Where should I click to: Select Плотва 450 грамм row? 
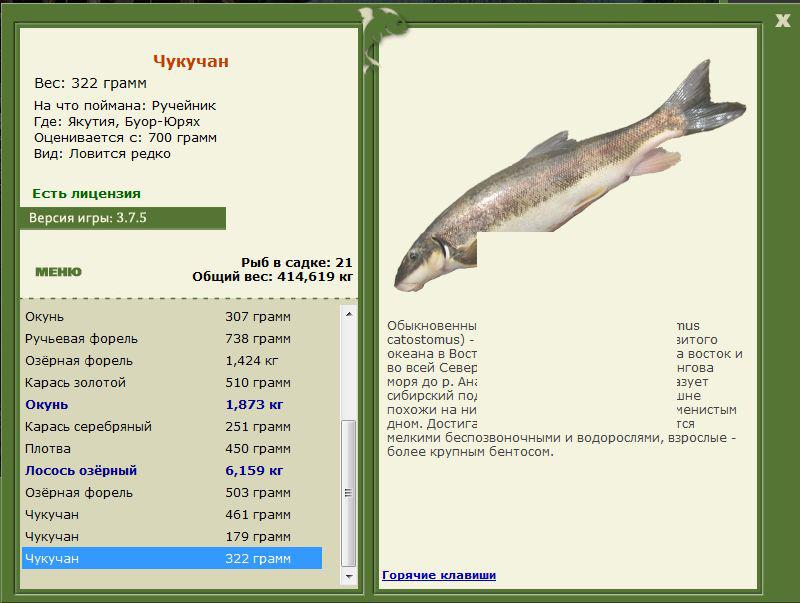[172, 449]
